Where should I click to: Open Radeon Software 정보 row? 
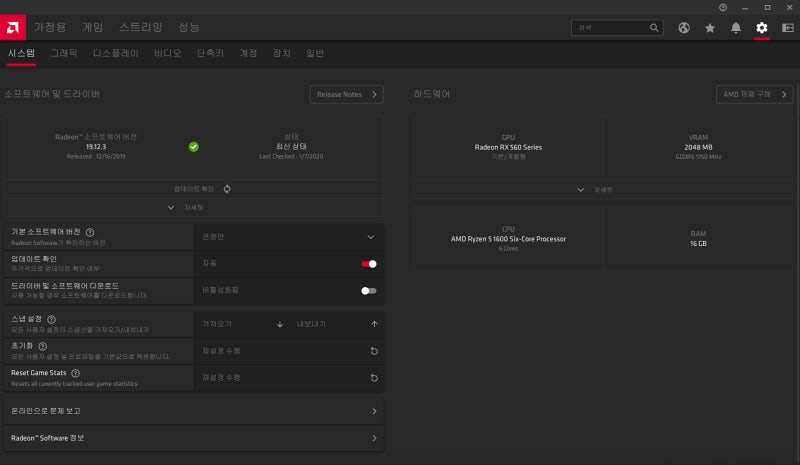coord(194,438)
